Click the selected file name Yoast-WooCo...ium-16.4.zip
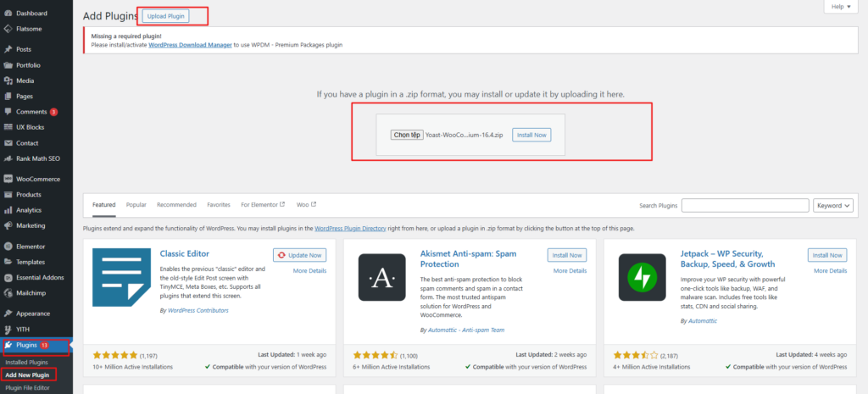Image resolution: width=868 pixels, height=394 pixels. click(464, 135)
